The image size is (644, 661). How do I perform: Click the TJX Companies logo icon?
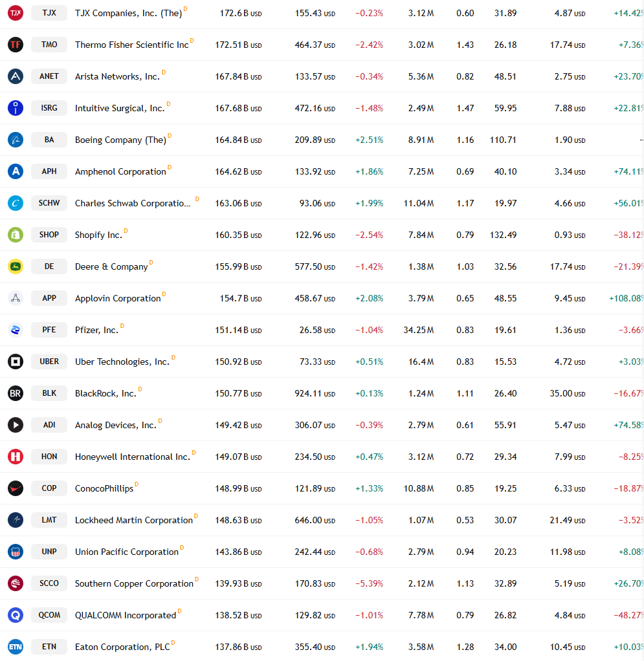(x=16, y=13)
